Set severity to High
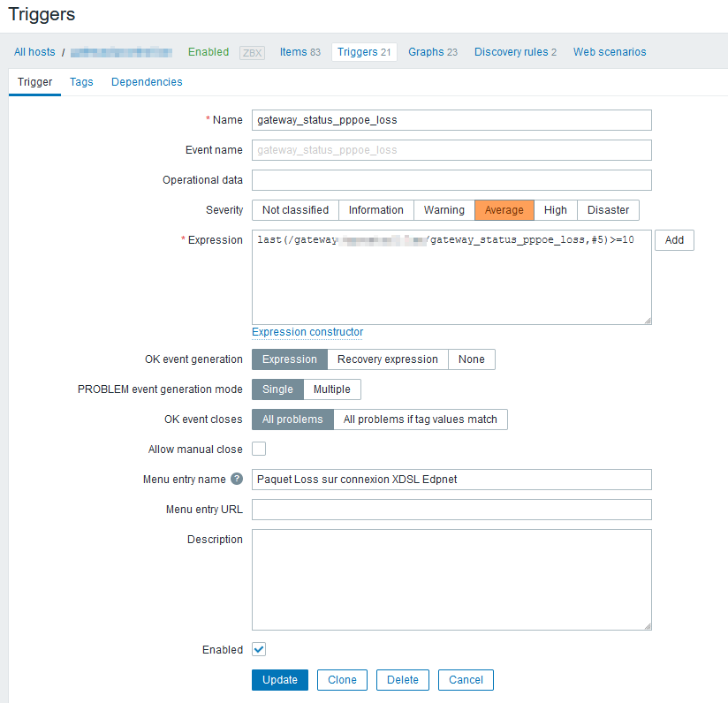This screenshot has height=703, width=728. 556,210
